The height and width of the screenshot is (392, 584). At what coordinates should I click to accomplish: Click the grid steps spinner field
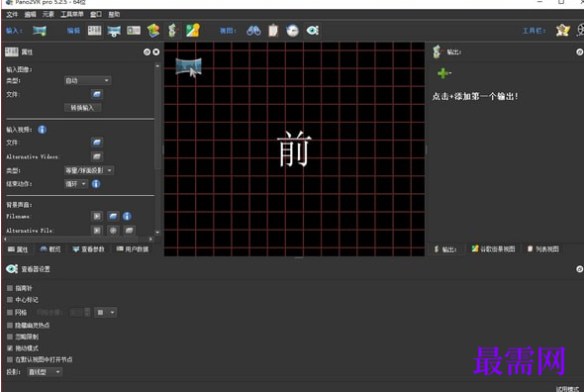[x=80, y=312]
